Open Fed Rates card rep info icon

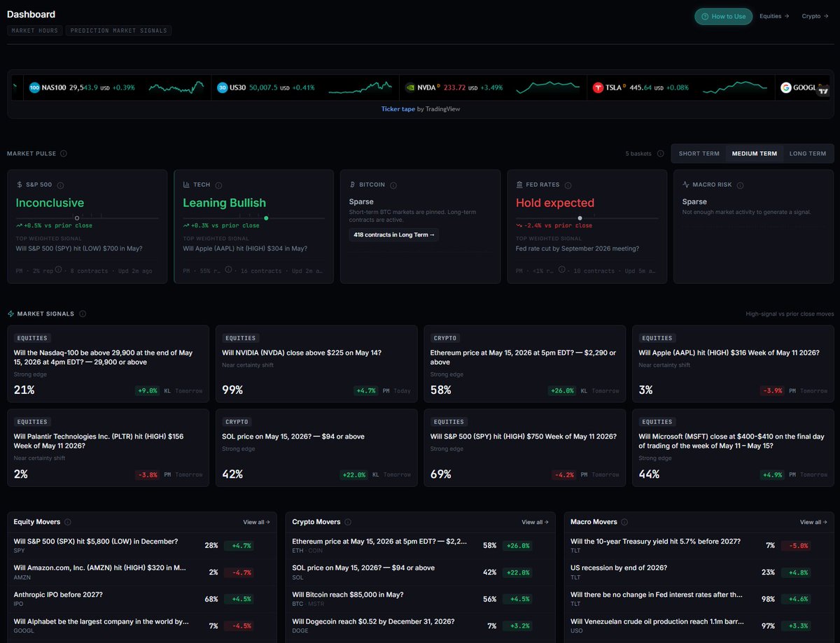pyautogui.click(x=561, y=270)
